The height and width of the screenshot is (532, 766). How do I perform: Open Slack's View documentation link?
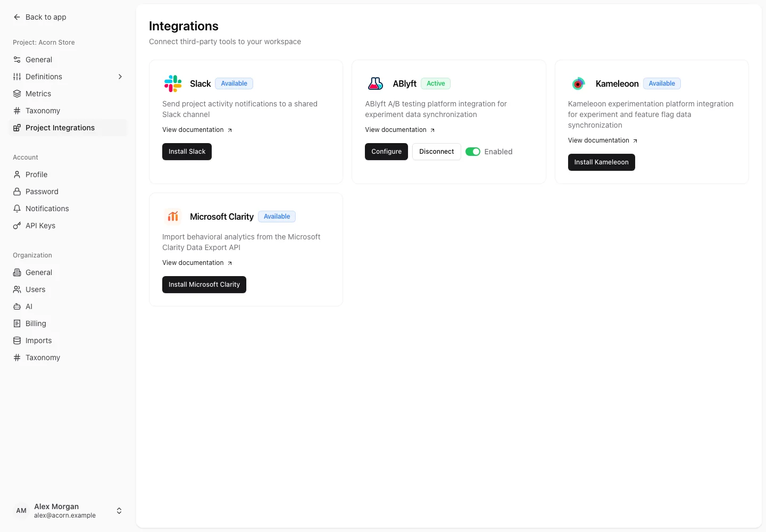click(x=197, y=130)
